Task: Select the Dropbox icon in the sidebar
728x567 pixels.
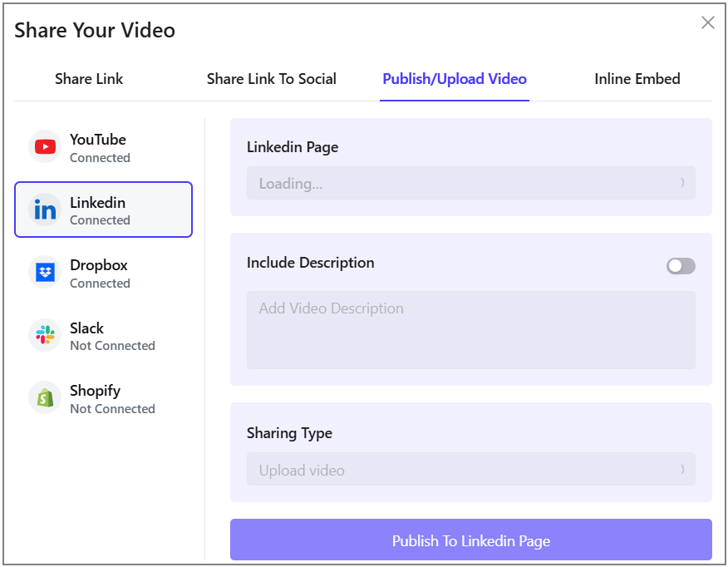Action: 45,272
